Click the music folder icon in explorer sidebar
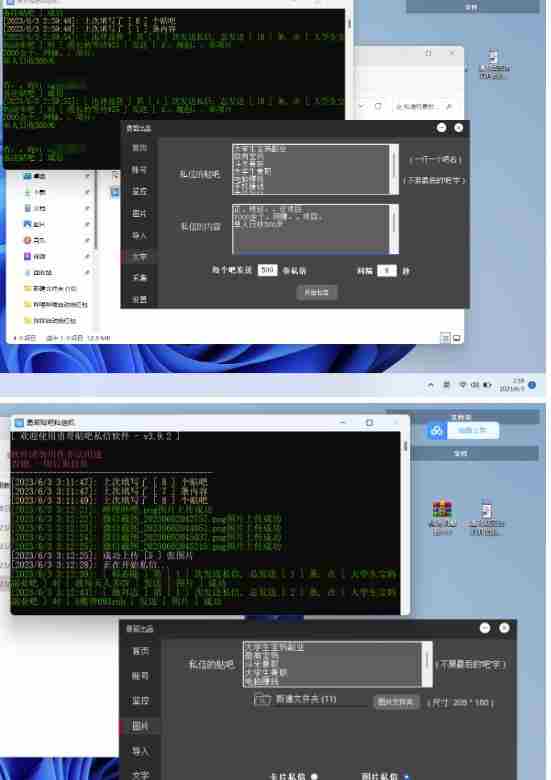Viewport: 551px width, 780px height. point(27,240)
